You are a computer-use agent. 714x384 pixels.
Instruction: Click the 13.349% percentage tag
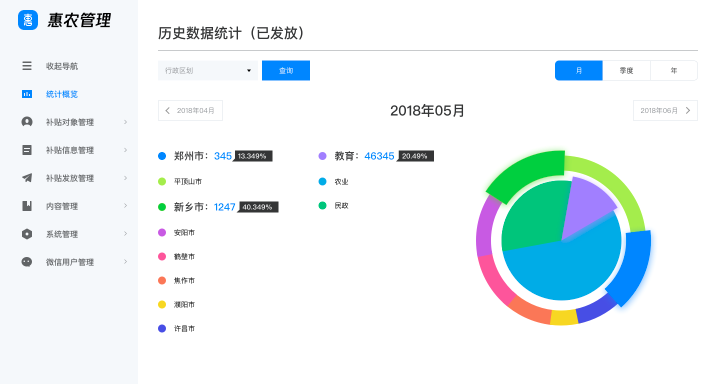point(253,156)
